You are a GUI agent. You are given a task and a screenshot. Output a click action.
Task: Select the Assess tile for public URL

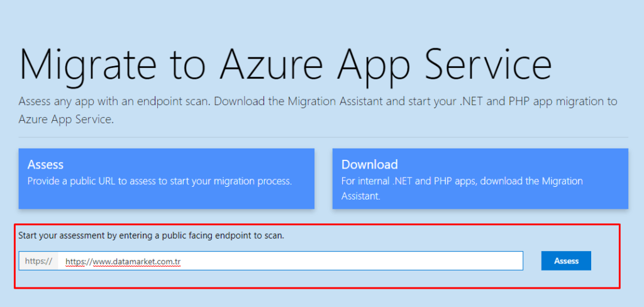pyautogui.click(x=166, y=179)
